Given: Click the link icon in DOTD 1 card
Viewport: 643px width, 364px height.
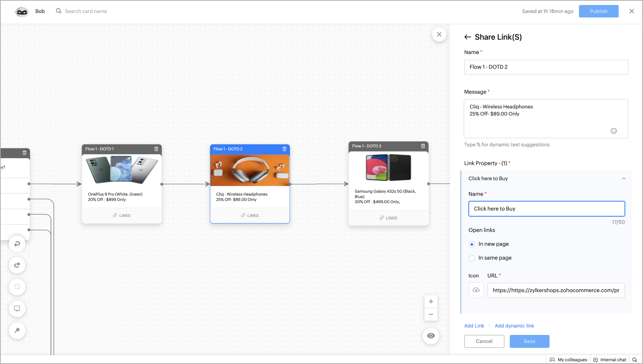Looking at the screenshot, I should (115, 215).
